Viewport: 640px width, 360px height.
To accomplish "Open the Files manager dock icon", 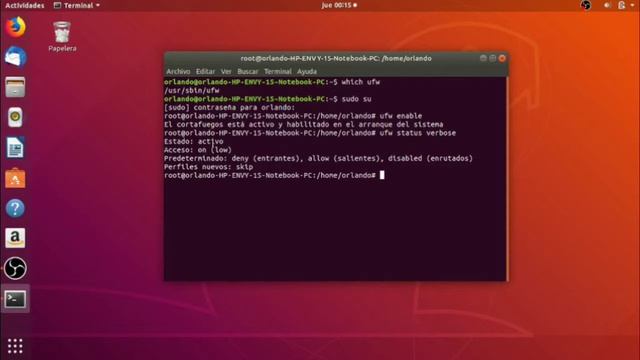I will click(16, 87).
